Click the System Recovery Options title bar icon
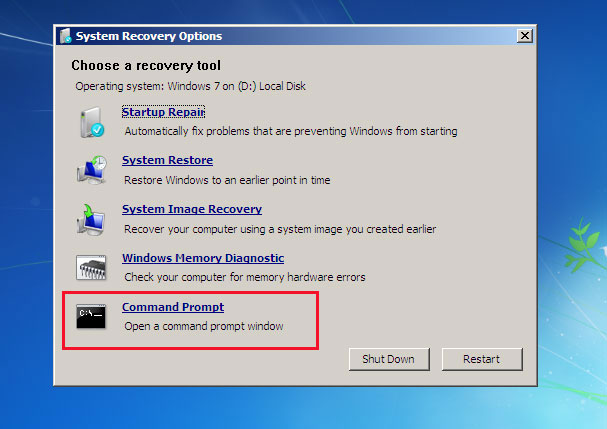Screen dimensions: 607x429 [x=65, y=36]
